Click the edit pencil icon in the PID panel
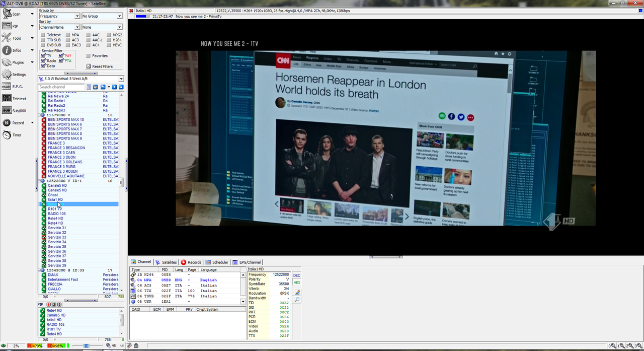644x351 pixels. [x=297, y=292]
